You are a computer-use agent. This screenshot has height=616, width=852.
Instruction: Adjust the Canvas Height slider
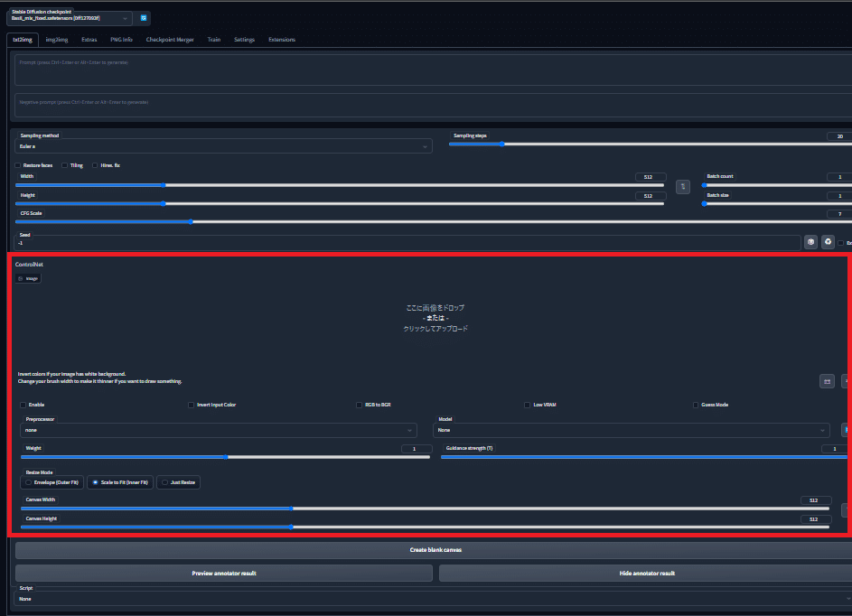coord(425,527)
